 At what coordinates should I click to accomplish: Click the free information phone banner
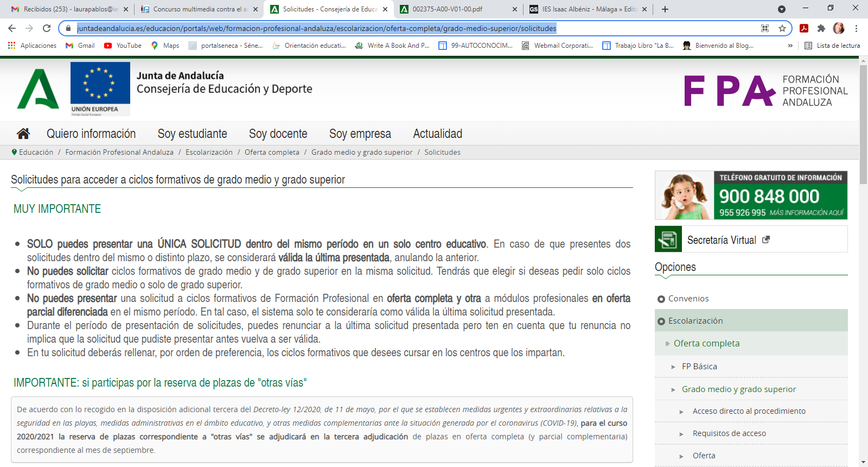tap(751, 195)
